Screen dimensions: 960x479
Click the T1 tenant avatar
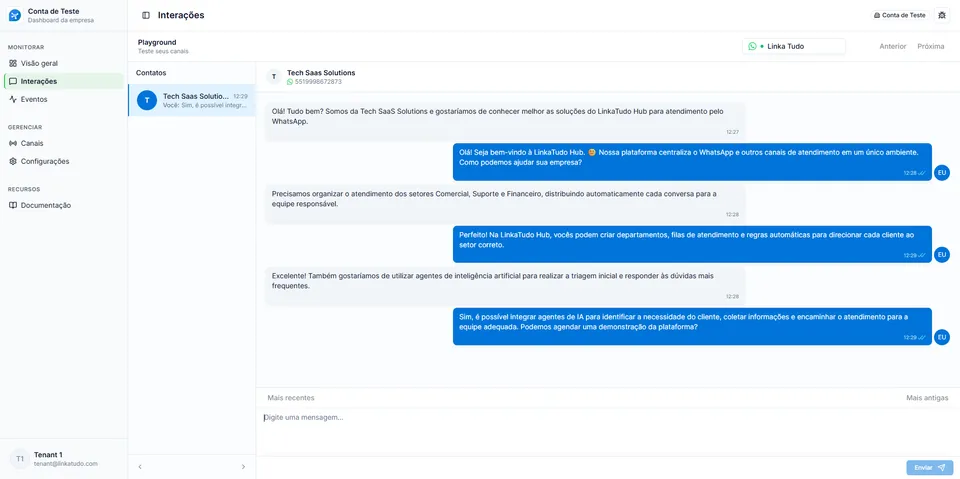(20, 459)
